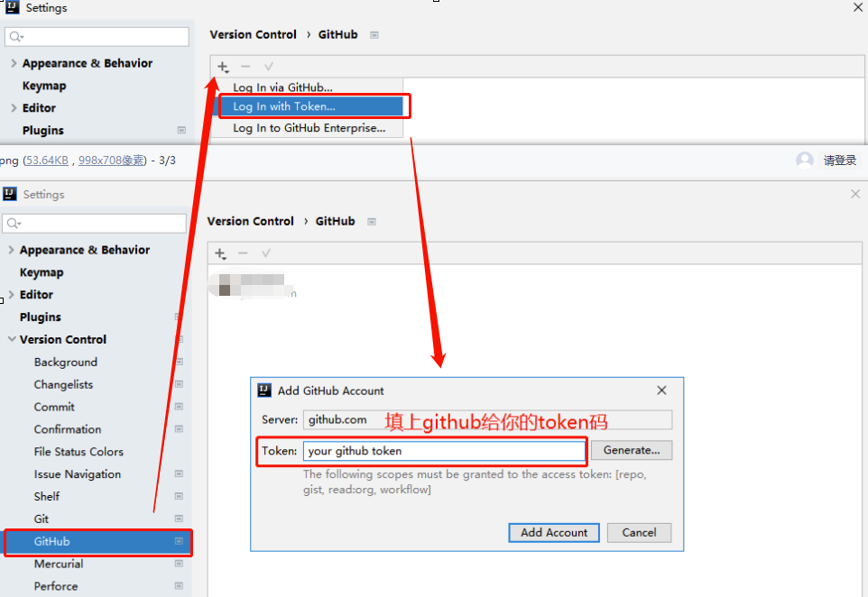
Task: Click the project settings icon on Changelists row
Action: coord(179,384)
